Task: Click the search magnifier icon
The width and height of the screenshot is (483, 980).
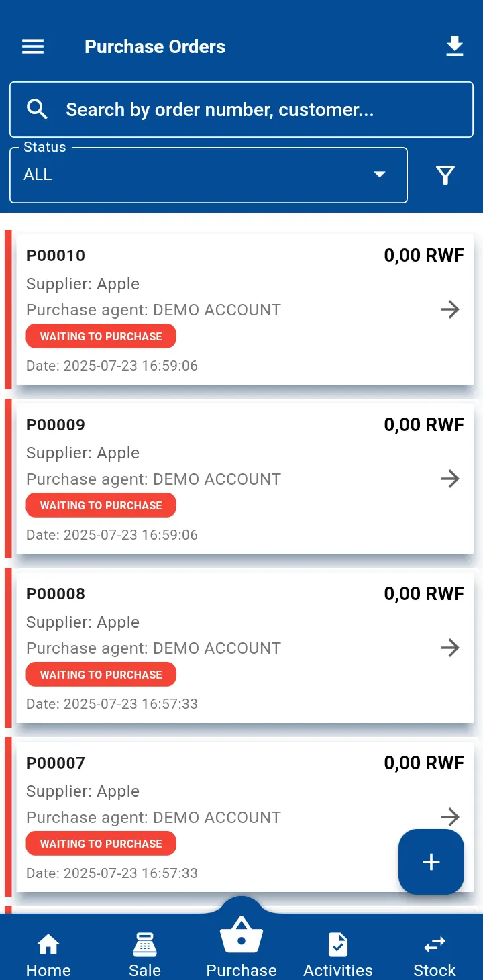Action: click(38, 109)
